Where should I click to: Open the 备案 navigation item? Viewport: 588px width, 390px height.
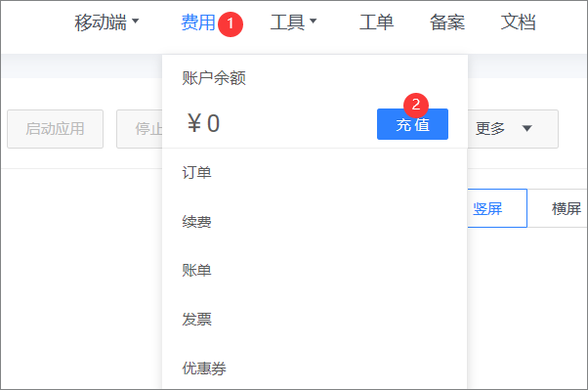(x=447, y=22)
